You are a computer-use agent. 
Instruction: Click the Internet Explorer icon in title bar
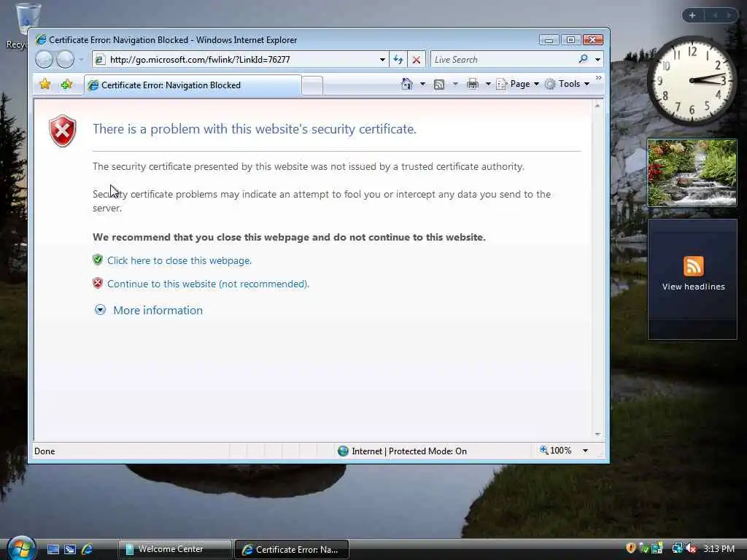41,39
